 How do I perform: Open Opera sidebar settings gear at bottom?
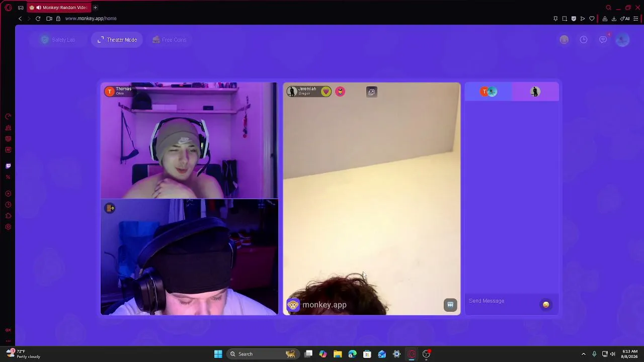click(8, 227)
